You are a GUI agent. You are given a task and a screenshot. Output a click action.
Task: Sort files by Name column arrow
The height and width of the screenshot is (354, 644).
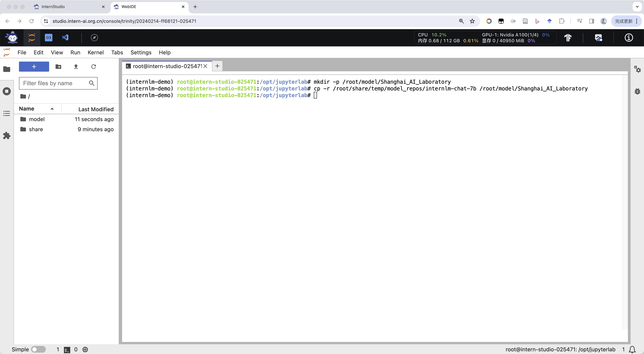click(52, 109)
